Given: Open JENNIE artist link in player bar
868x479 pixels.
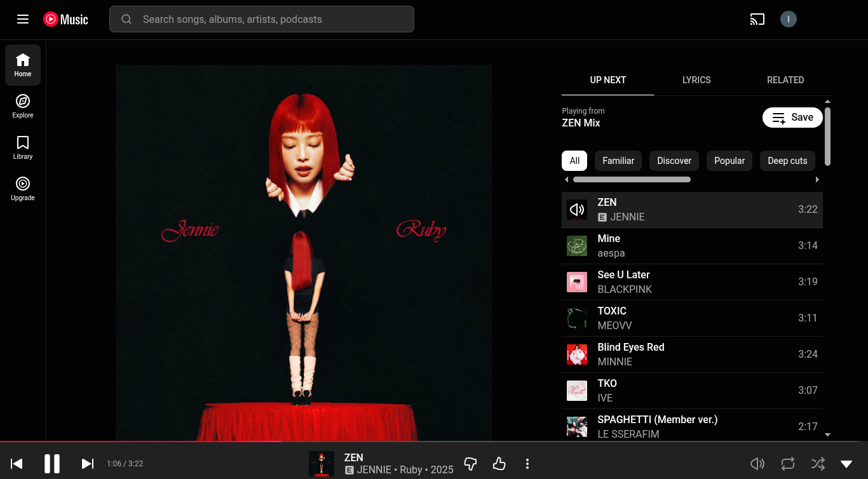Looking at the screenshot, I should point(374,470).
